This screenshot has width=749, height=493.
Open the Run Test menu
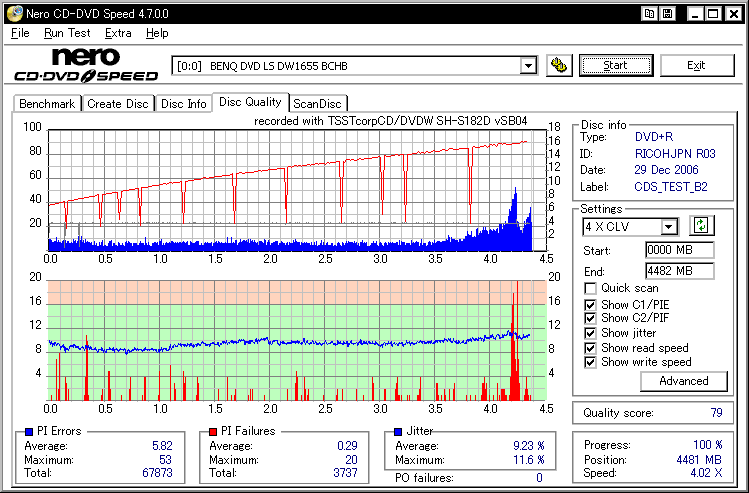click(67, 33)
